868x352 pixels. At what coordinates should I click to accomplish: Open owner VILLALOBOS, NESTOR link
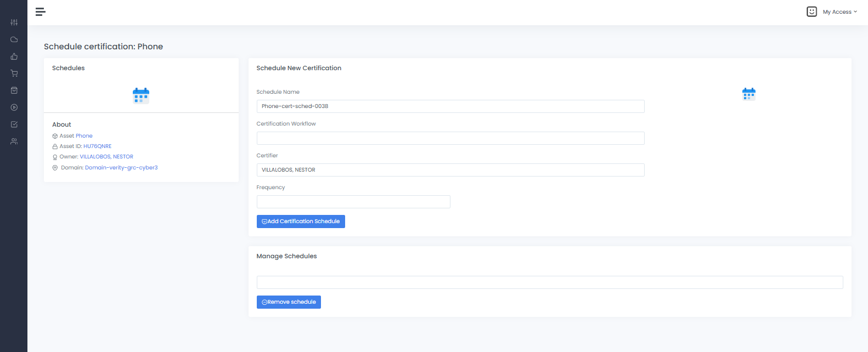106,157
